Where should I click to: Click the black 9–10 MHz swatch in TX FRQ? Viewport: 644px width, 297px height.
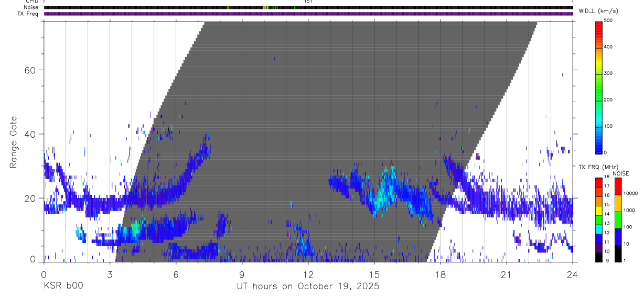click(598, 257)
